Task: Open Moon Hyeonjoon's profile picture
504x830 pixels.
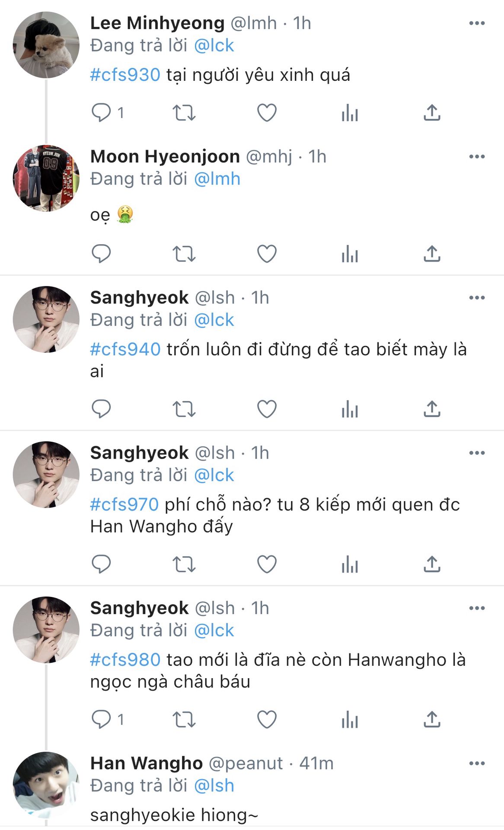Action: (x=46, y=178)
